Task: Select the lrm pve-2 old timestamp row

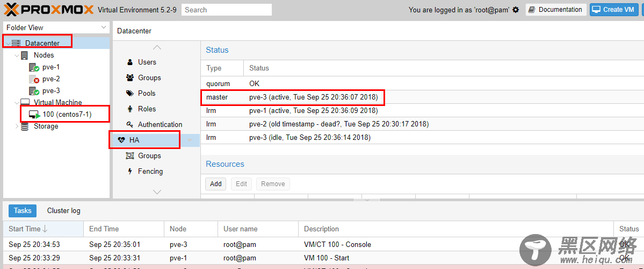Action: click(422, 124)
